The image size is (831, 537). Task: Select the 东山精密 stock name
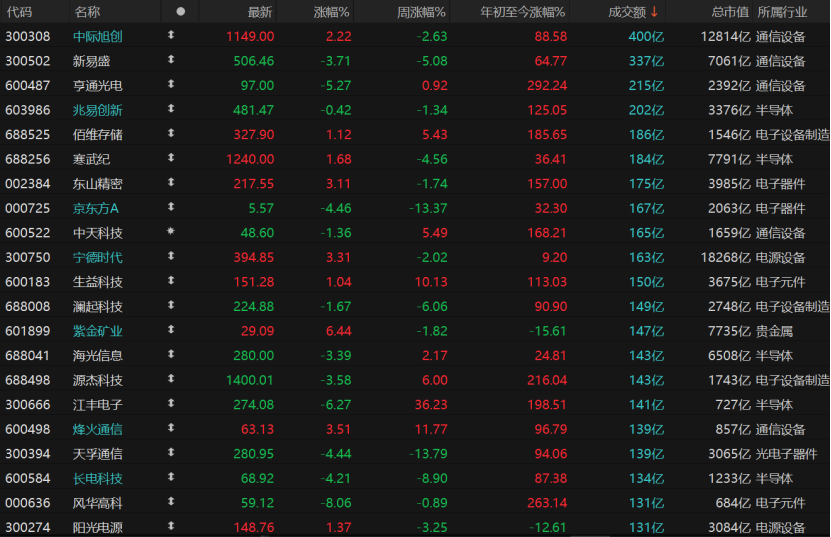point(98,184)
